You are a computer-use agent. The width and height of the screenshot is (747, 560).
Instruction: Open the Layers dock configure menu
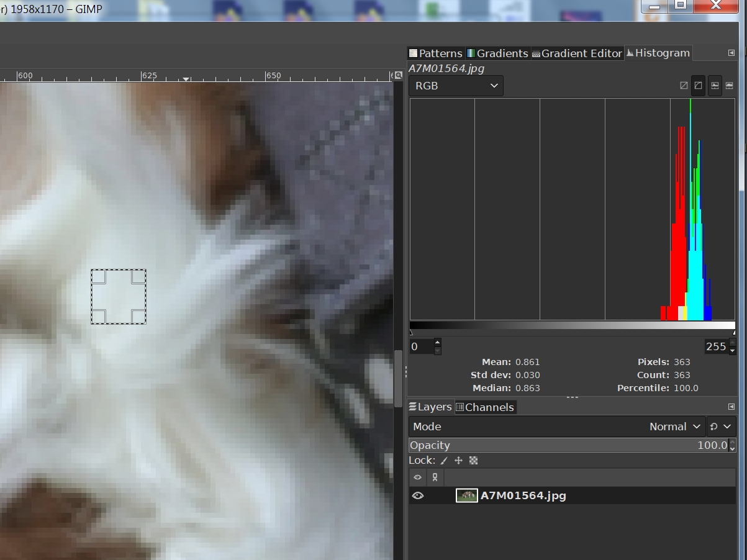tap(731, 407)
